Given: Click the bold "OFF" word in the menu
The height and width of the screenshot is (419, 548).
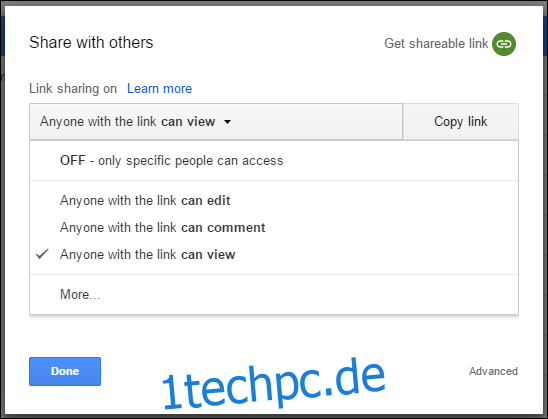Looking at the screenshot, I should [x=73, y=160].
